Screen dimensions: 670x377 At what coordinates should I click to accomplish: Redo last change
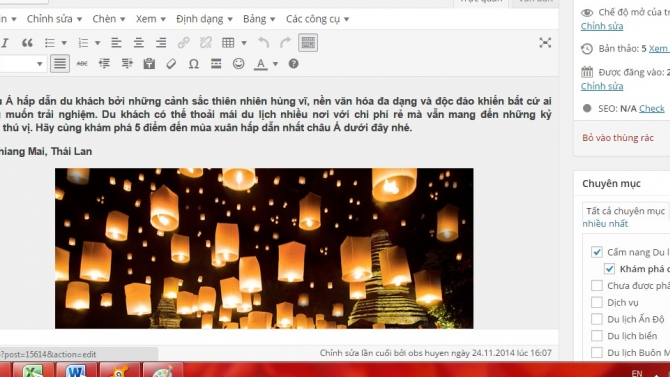click(x=285, y=43)
